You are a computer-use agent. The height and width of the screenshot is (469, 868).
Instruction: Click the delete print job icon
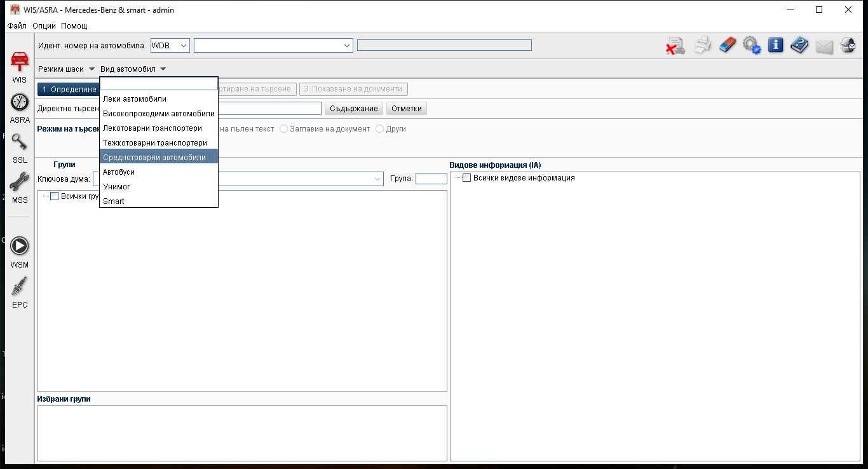pyautogui.click(x=675, y=46)
